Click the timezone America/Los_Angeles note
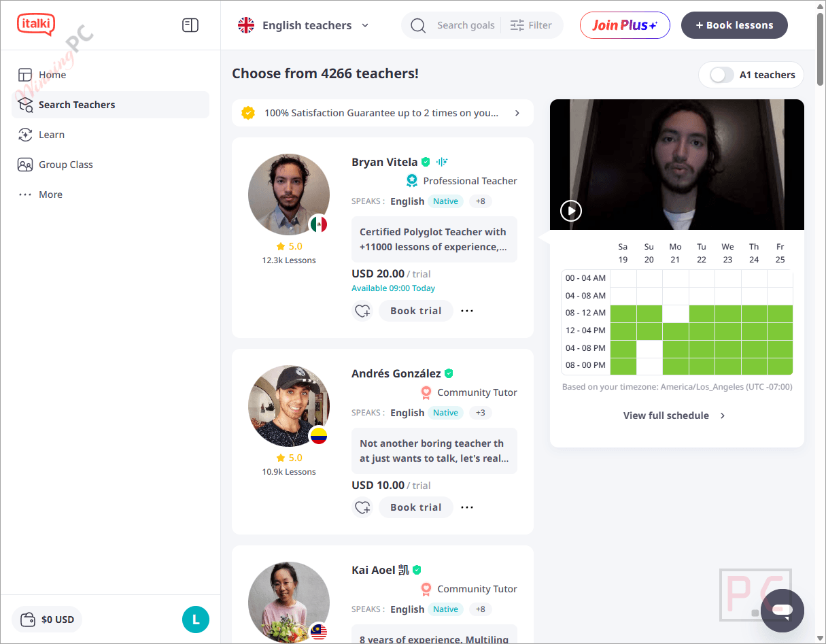826x644 pixels. 677,387
